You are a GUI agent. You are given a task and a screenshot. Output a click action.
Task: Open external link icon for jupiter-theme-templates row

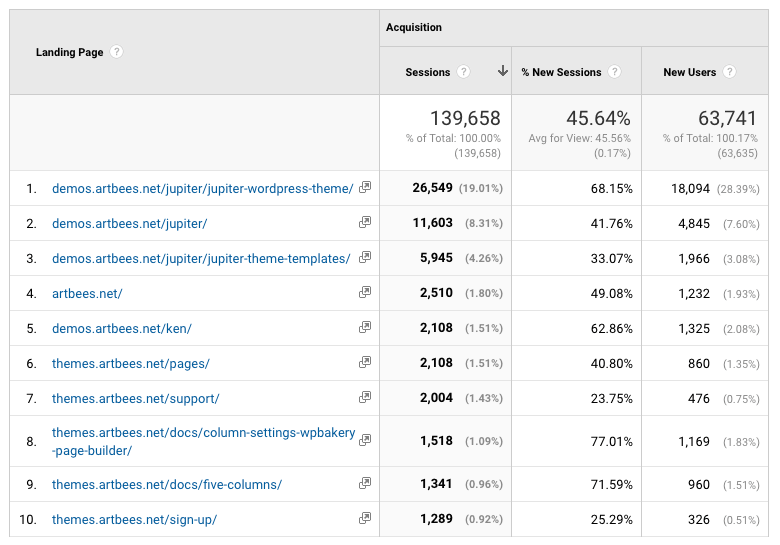[x=365, y=257]
